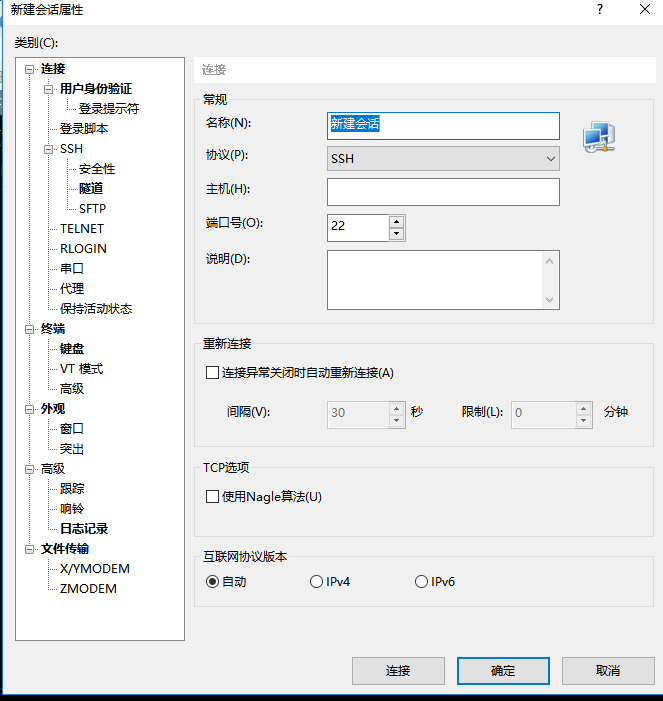Click into the 主机 host field

coord(443,191)
